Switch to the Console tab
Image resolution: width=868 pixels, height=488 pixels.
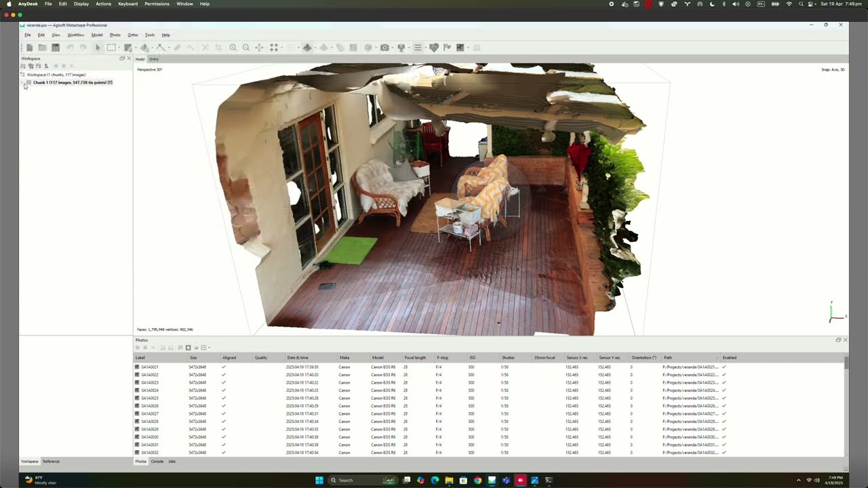pyautogui.click(x=157, y=462)
